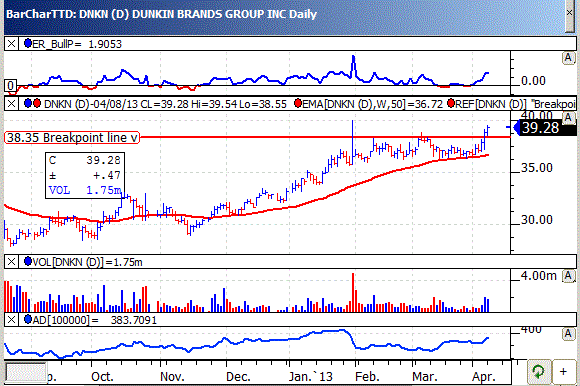Click the Jan.`13 date axis label
The image size is (580, 386).
pyautogui.click(x=310, y=377)
